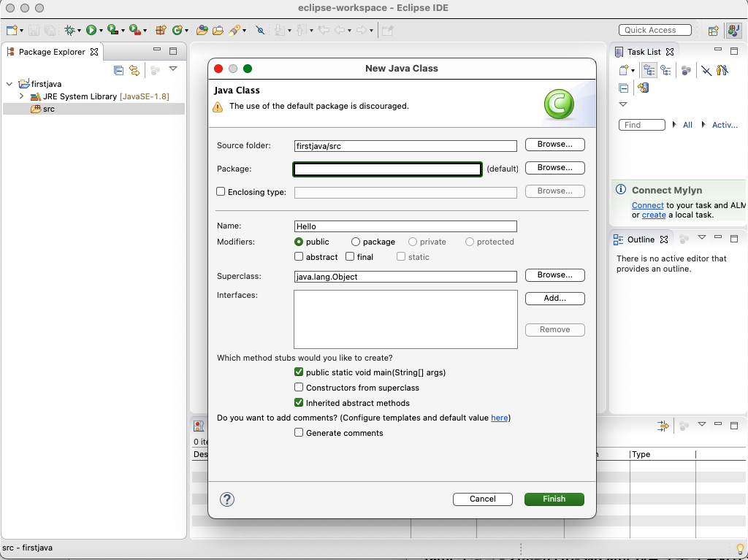Toggle the Mark Occurrences toolbar icon
The width and height of the screenshot is (748, 560).
coord(260,31)
